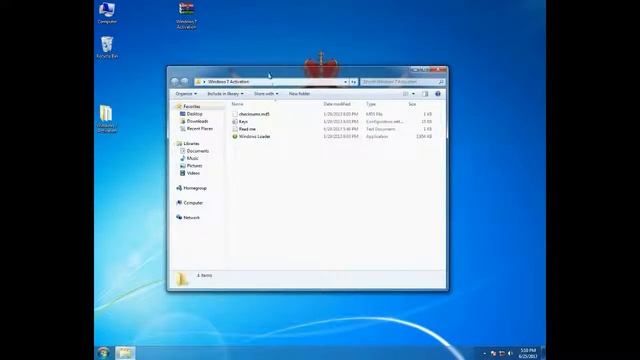Open the Start menu orb
This screenshot has height=360, width=640.
coord(104,353)
